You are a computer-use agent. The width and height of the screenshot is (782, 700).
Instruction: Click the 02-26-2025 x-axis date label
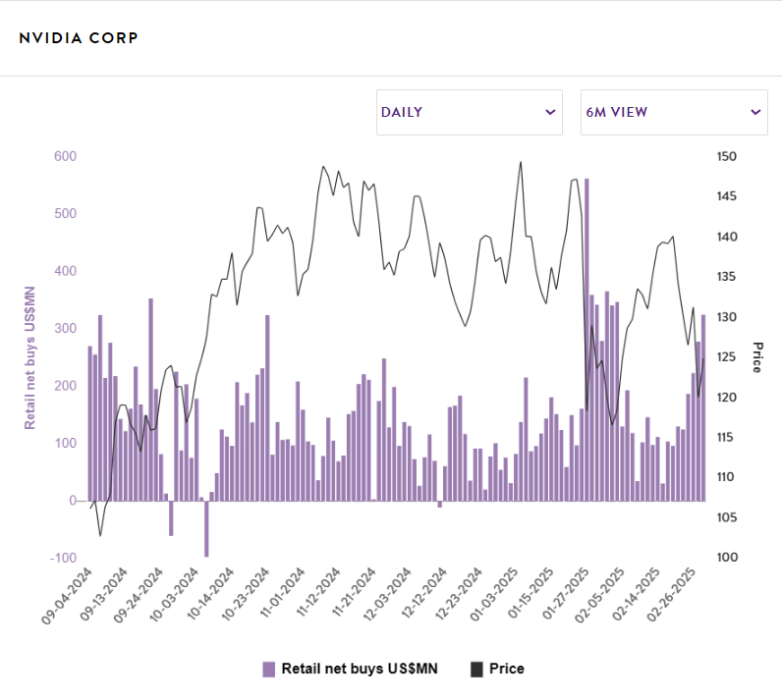[671, 594]
